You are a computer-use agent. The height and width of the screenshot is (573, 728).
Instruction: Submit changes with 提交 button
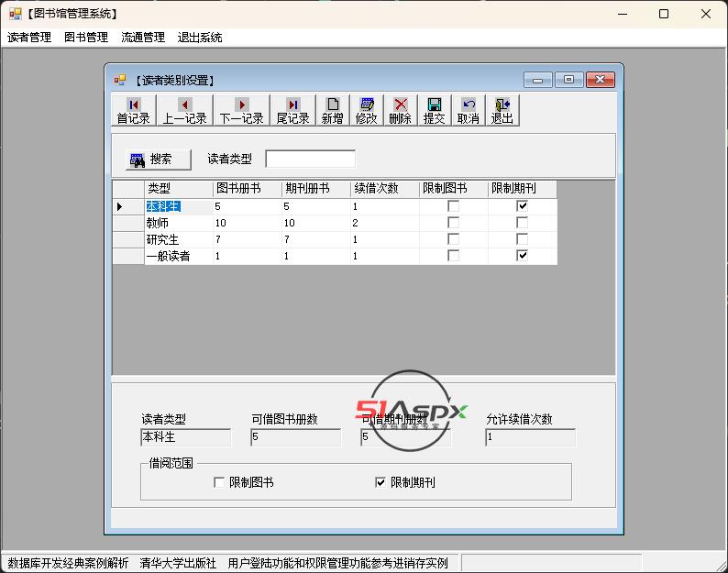434,111
